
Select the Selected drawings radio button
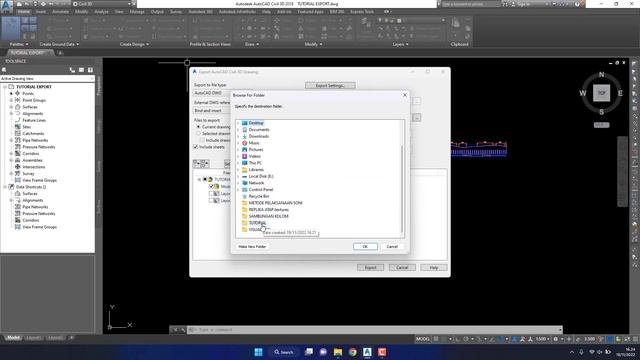(198, 133)
